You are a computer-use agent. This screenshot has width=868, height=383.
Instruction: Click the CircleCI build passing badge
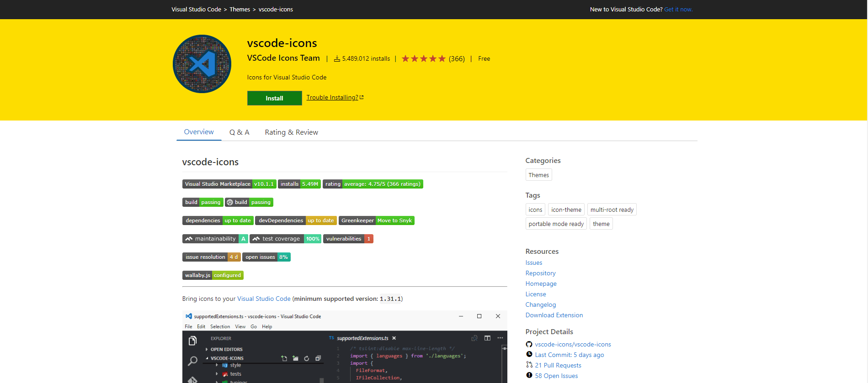tap(249, 202)
